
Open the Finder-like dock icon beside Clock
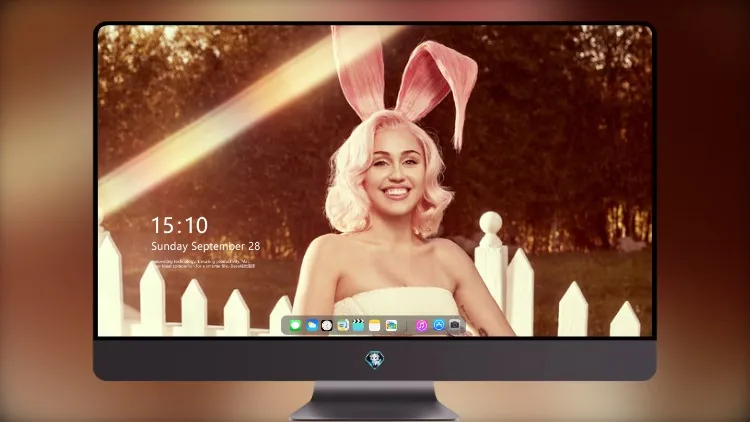click(343, 325)
